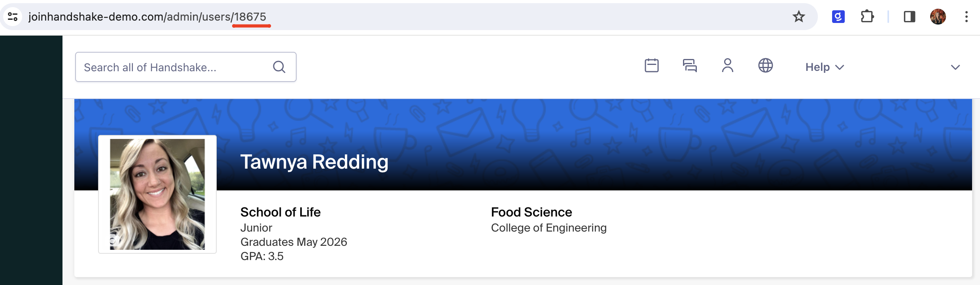Screen dimensions: 980x285
Task: Open the messages chat icon
Action: (x=690, y=66)
